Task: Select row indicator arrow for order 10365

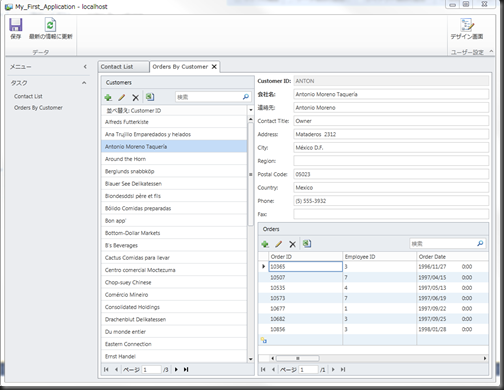Action: (x=263, y=266)
